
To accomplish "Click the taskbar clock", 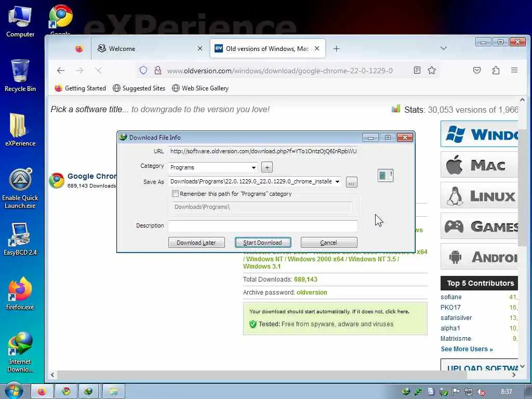I will click(x=506, y=392).
